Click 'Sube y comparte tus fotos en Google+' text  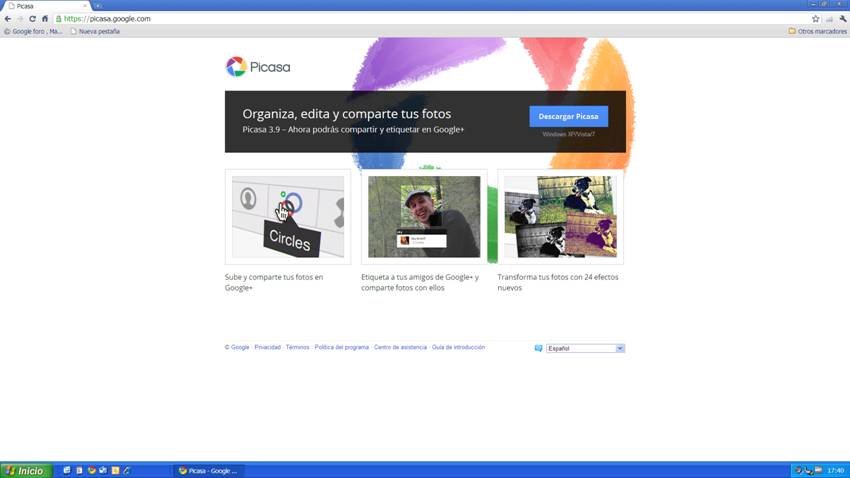click(x=274, y=282)
